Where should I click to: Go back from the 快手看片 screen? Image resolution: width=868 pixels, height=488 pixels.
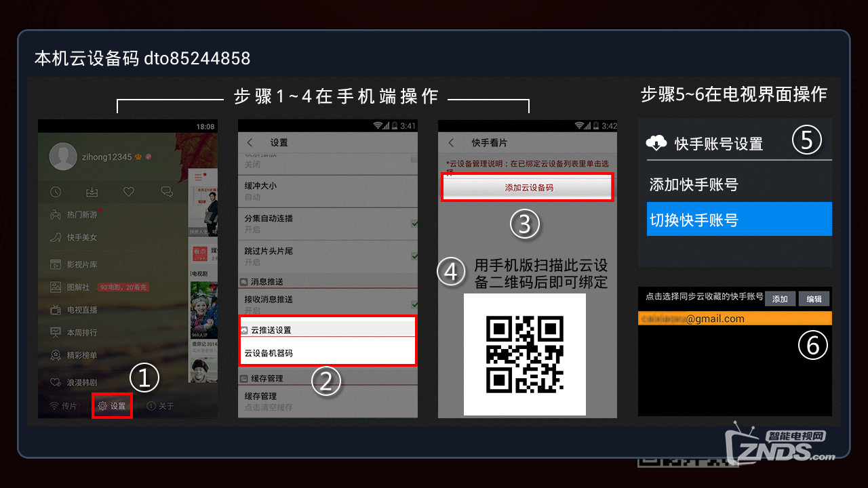(x=450, y=143)
